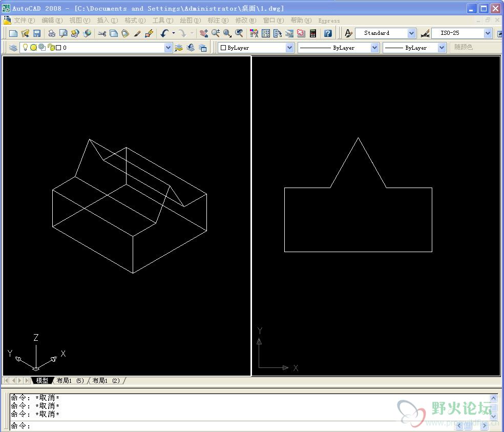Click the 随颜色 plot style box
Viewport: 504px width, 432px height.
point(475,48)
